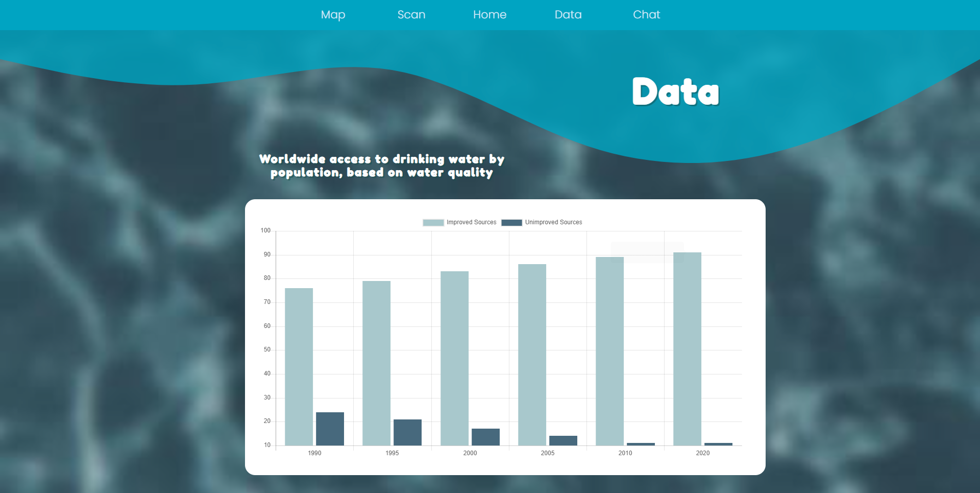Click the 1995 Improved Sources bar
The height and width of the screenshot is (493, 980).
(377, 363)
